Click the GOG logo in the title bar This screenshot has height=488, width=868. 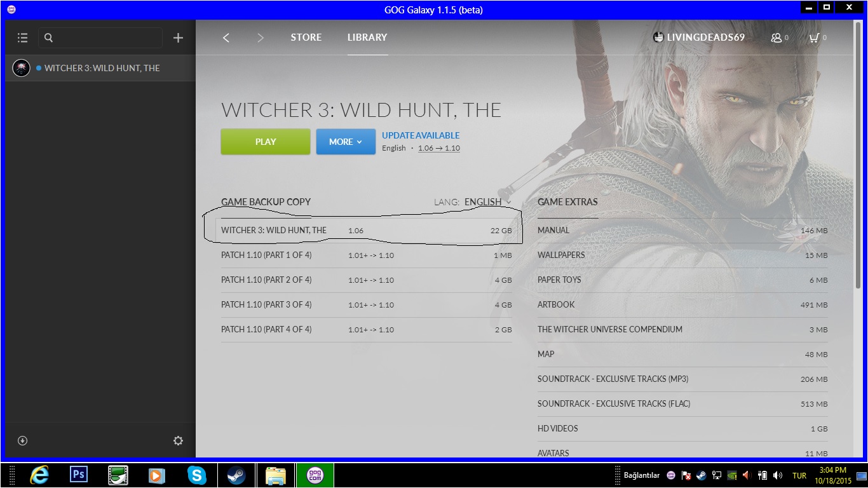[11, 10]
